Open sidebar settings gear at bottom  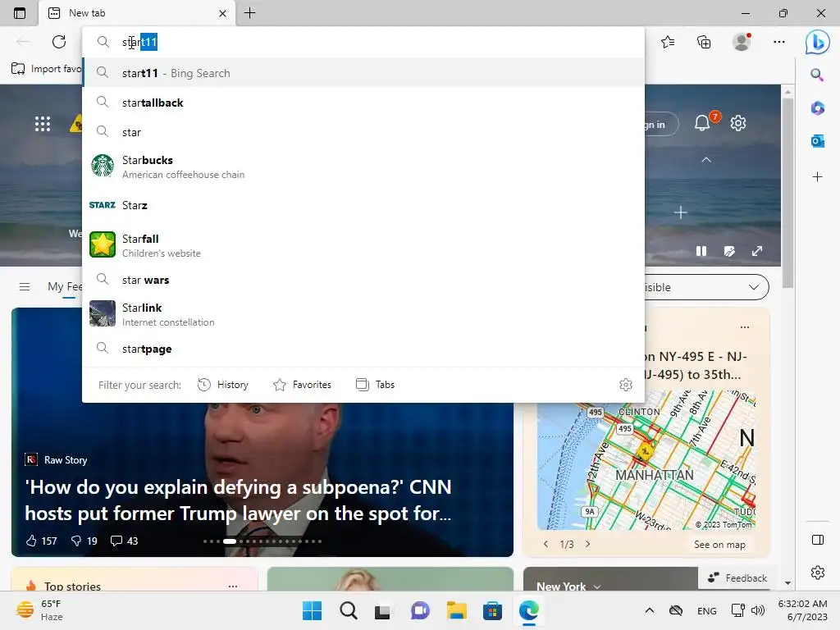point(818,572)
